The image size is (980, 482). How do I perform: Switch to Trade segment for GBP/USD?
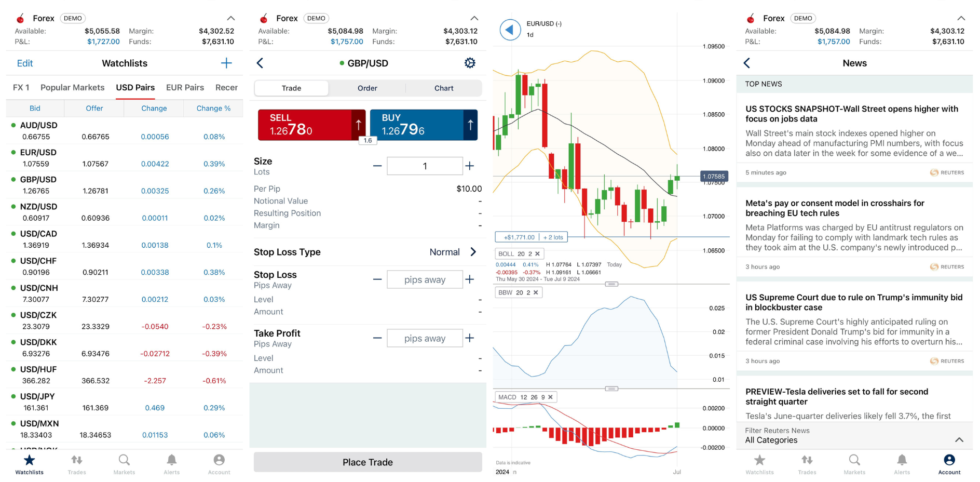click(291, 88)
